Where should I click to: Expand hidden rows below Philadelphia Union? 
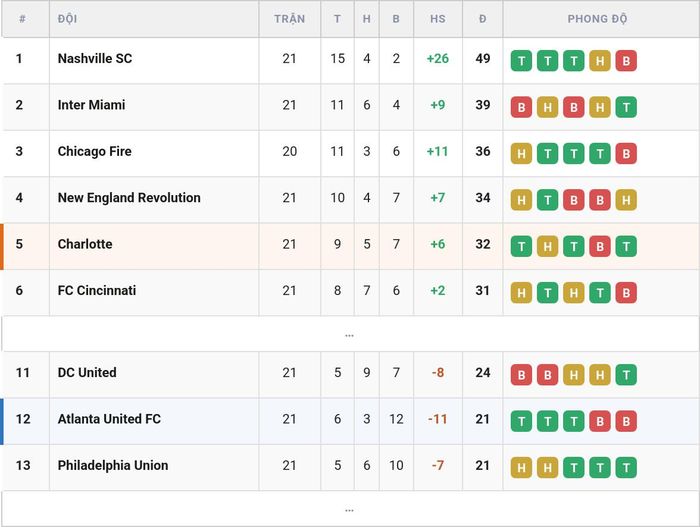350,509
